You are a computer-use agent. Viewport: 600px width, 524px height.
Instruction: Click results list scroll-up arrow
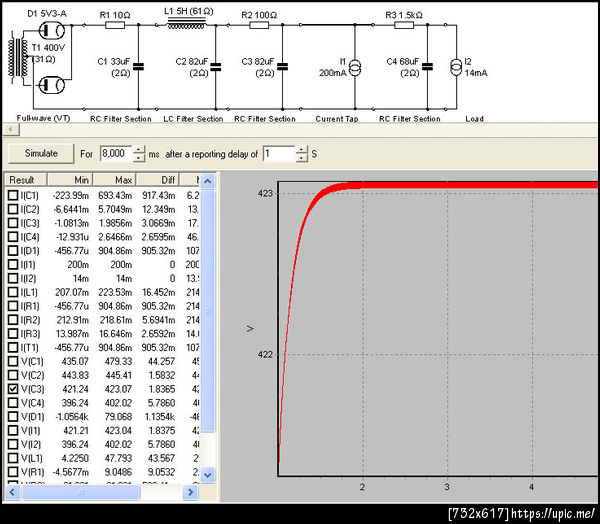[x=208, y=181]
